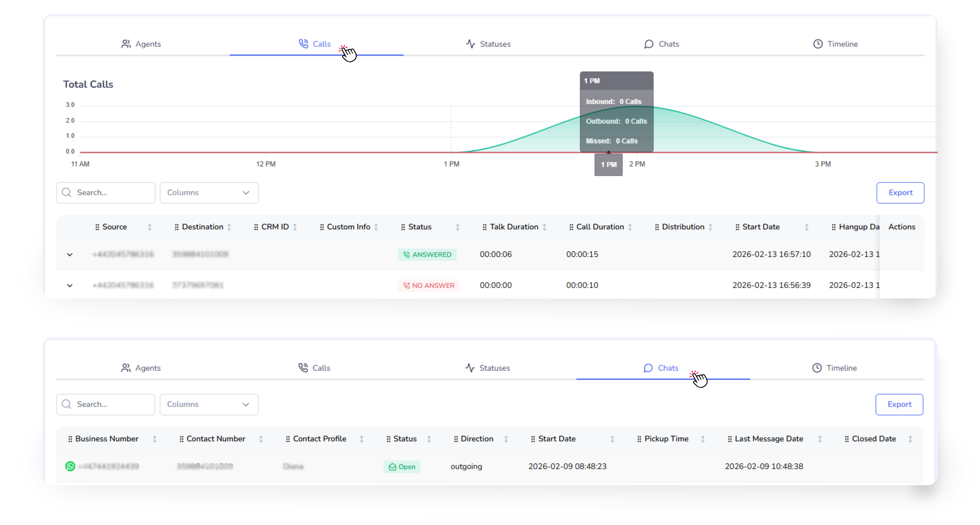Open Columns dropdown above chats table
Viewport: 980px width, 525px height.
pyautogui.click(x=209, y=404)
